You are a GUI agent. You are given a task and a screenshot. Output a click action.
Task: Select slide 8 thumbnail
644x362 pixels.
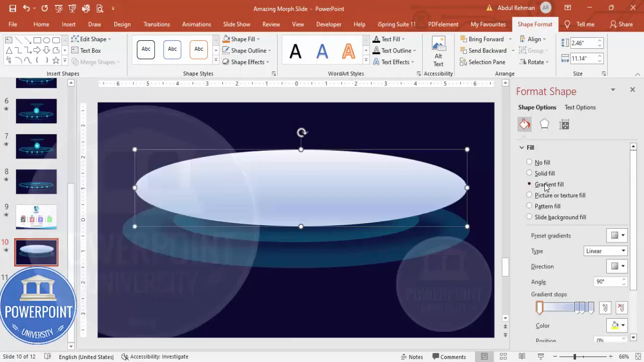pos(36,182)
